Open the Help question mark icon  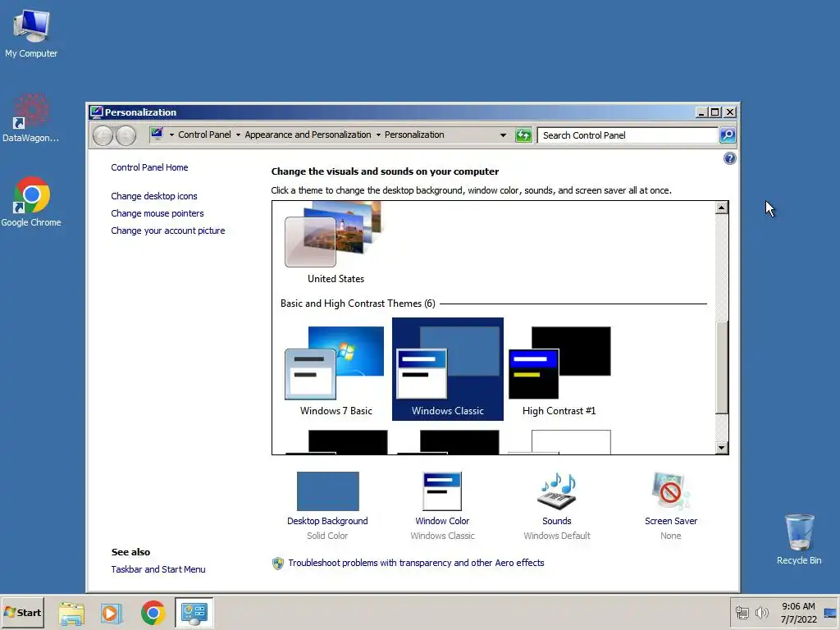(x=729, y=158)
